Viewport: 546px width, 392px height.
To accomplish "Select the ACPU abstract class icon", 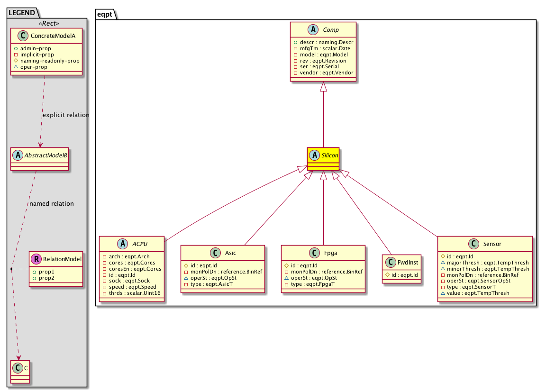I will coord(123,244).
